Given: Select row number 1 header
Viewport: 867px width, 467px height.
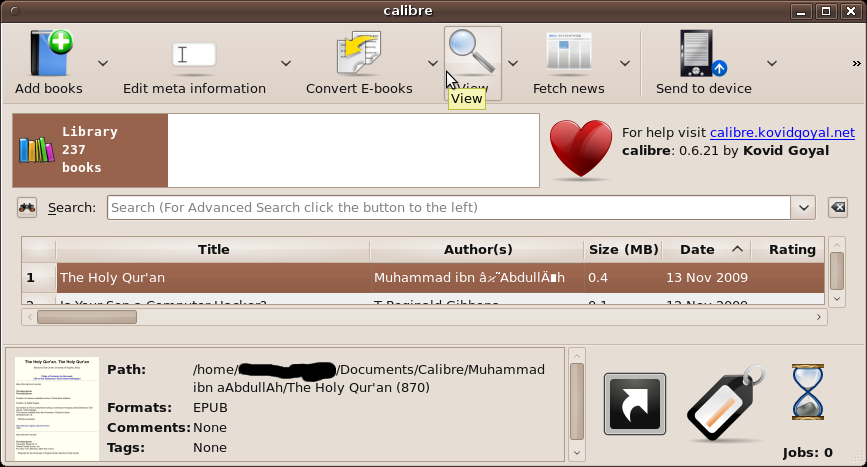Looking at the screenshot, I should point(39,277).
